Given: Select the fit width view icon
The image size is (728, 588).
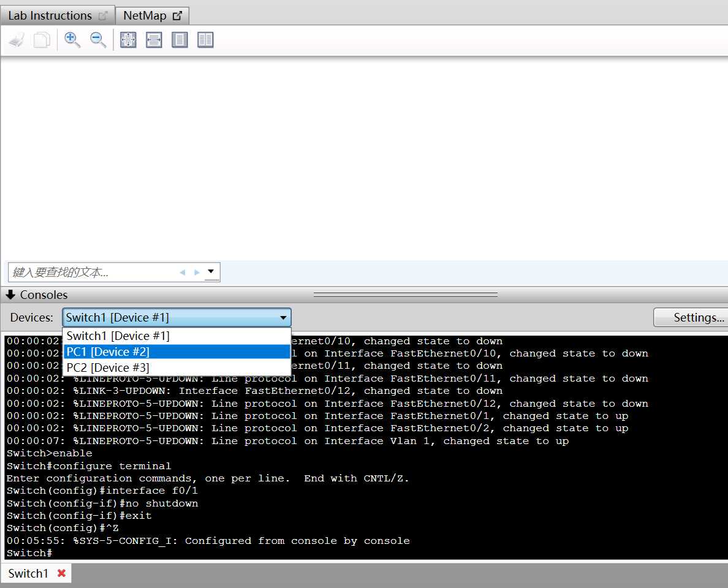Looking at the screenshot, I should tap(154, 40).
